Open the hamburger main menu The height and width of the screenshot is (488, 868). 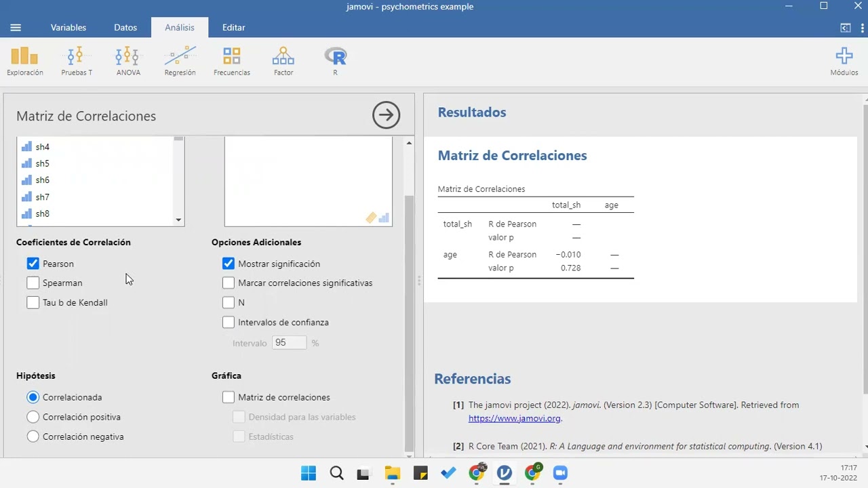pyautogui.click(x=16, y=28)
